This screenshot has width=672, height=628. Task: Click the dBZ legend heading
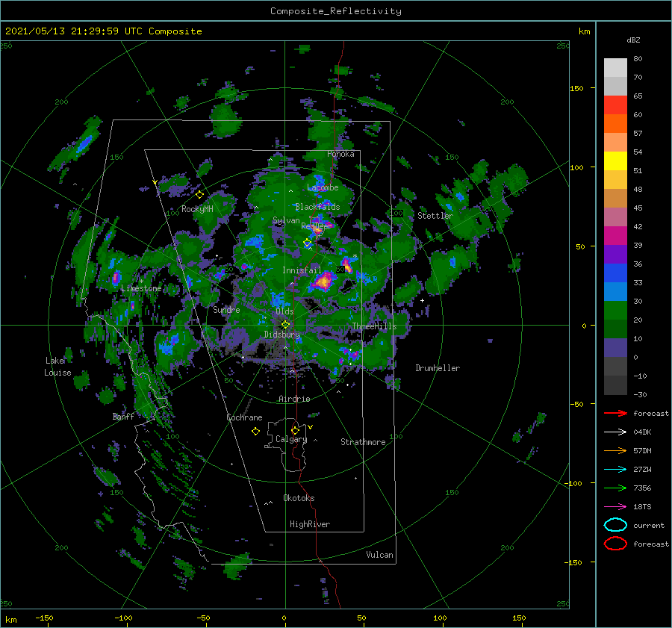click(x=633, y=40)
